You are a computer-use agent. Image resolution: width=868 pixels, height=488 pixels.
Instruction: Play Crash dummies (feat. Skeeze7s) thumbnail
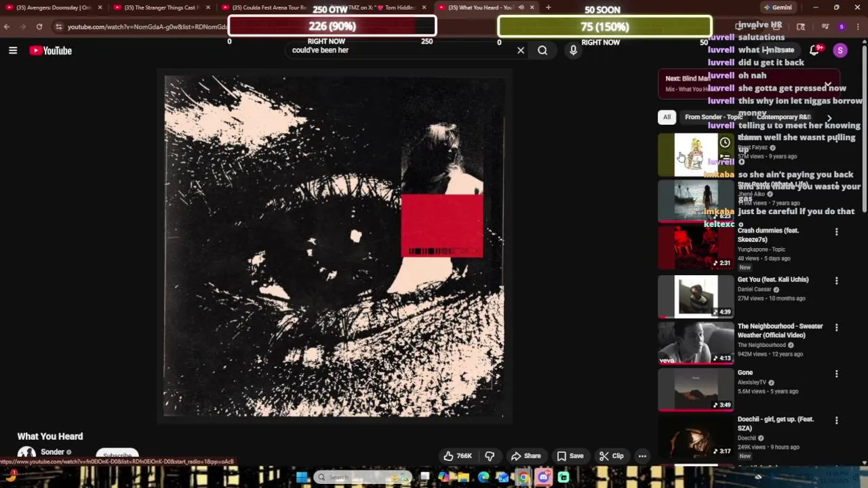point(696,247)
